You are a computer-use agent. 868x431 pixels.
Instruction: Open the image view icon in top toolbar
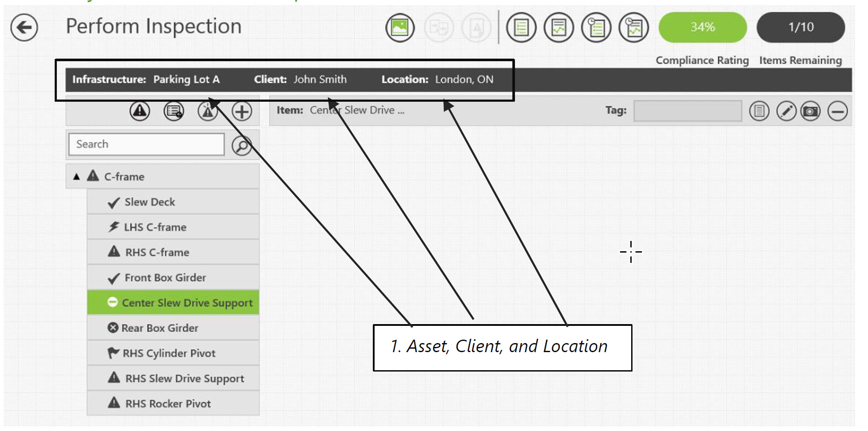click(x=400, y=28)
